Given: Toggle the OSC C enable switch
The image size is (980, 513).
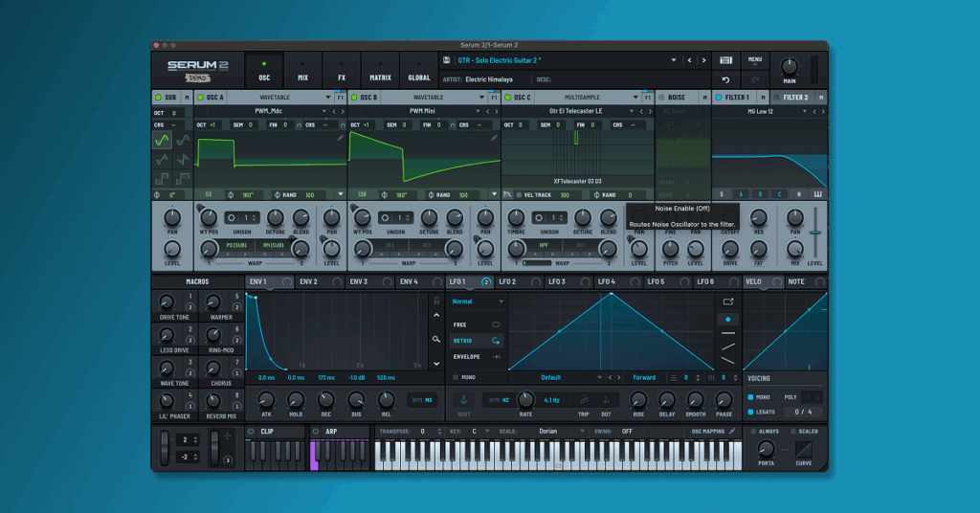Looking at the screenshot, I should (x=508, y=98).
